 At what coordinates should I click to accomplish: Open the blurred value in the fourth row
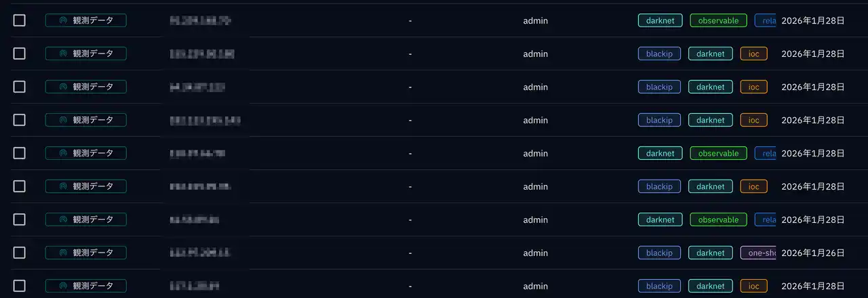point(205,121)
